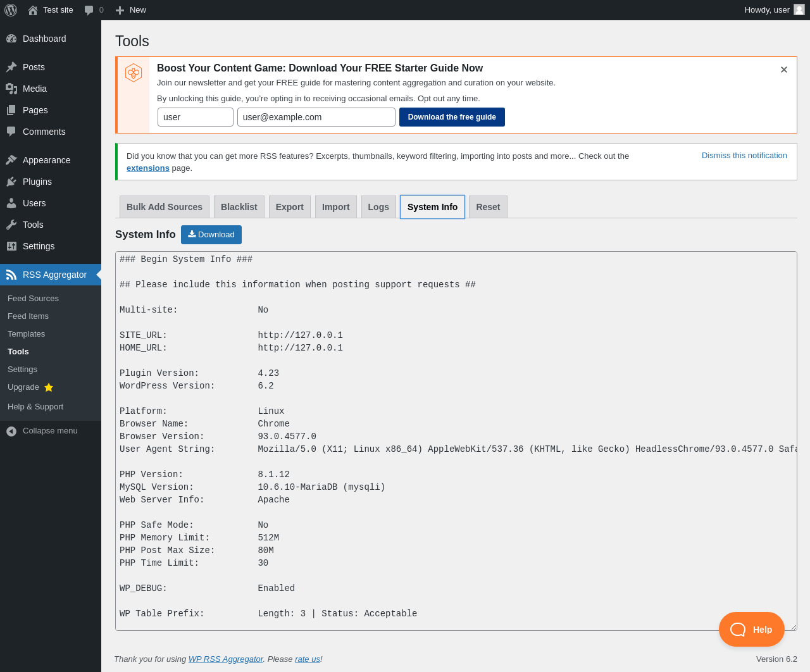
Task: Open the Test site home icon
Action: pyautogui.click(x=33, y=10)
